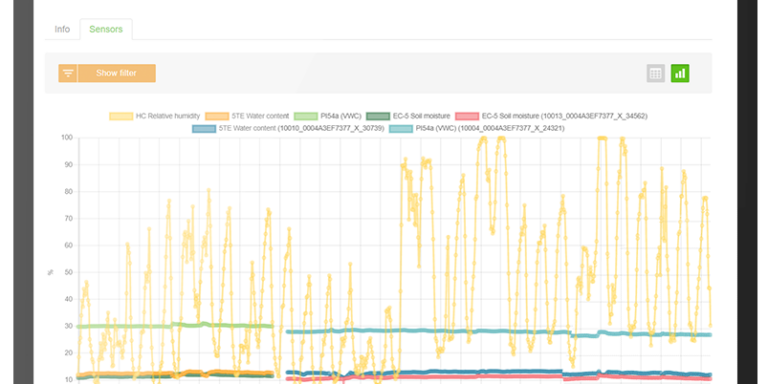768x384 pixels.
Task: Click the 50 y-axis label
Action: pos(68,272)
